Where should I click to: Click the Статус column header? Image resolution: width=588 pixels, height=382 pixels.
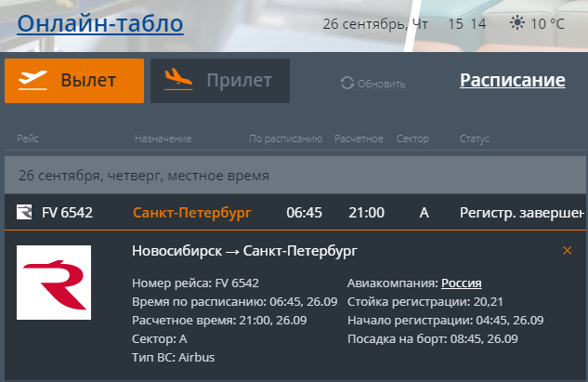475,138
